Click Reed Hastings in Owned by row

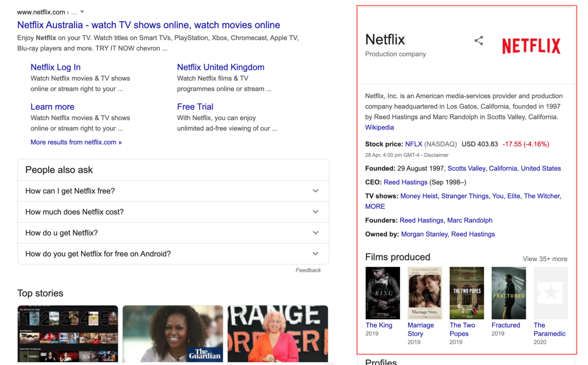pyautogui.click(x=473, y=234)
